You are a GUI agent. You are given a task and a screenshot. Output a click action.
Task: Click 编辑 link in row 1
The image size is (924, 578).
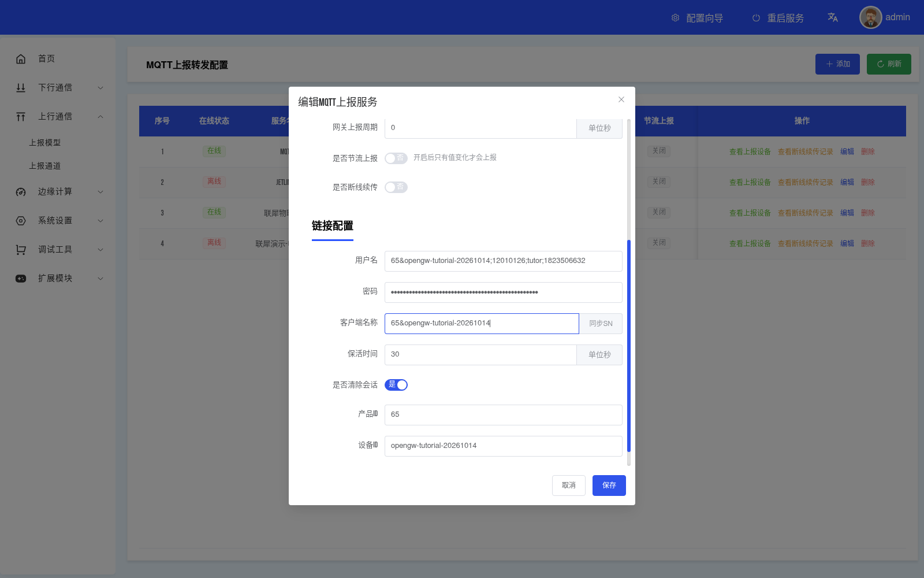pos(847,151)
